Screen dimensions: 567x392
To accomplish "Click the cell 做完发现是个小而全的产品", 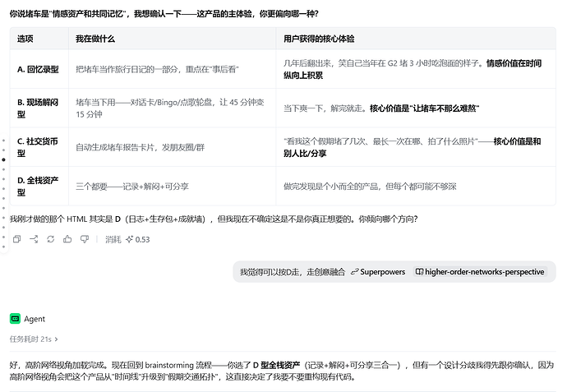I will (x=416, y=187).
